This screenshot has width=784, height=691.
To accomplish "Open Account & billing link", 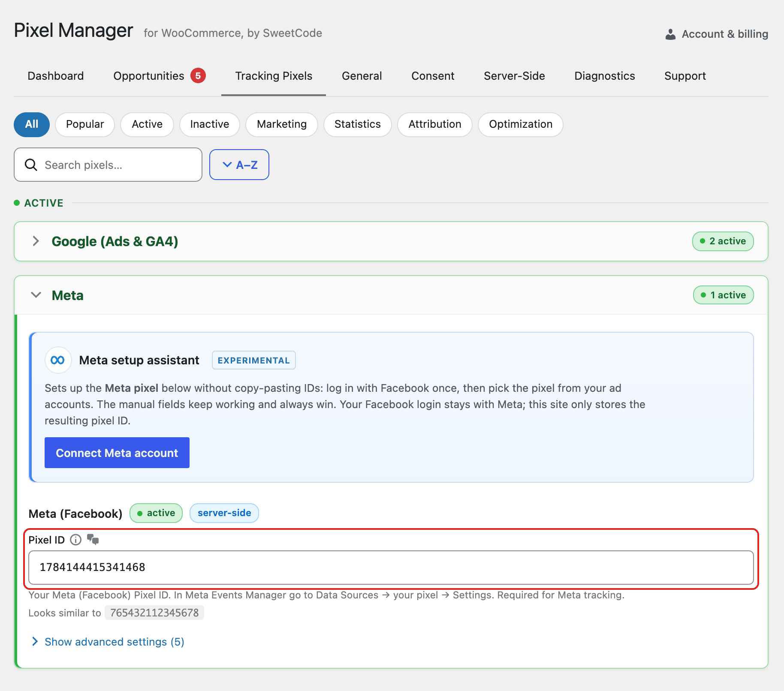I will point(717,34).
